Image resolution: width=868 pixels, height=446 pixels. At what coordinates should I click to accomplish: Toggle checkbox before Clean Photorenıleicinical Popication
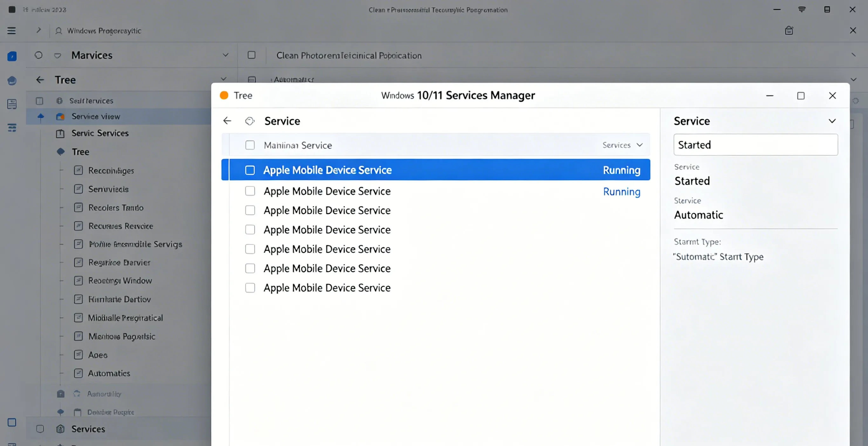[x=251, y=55]
